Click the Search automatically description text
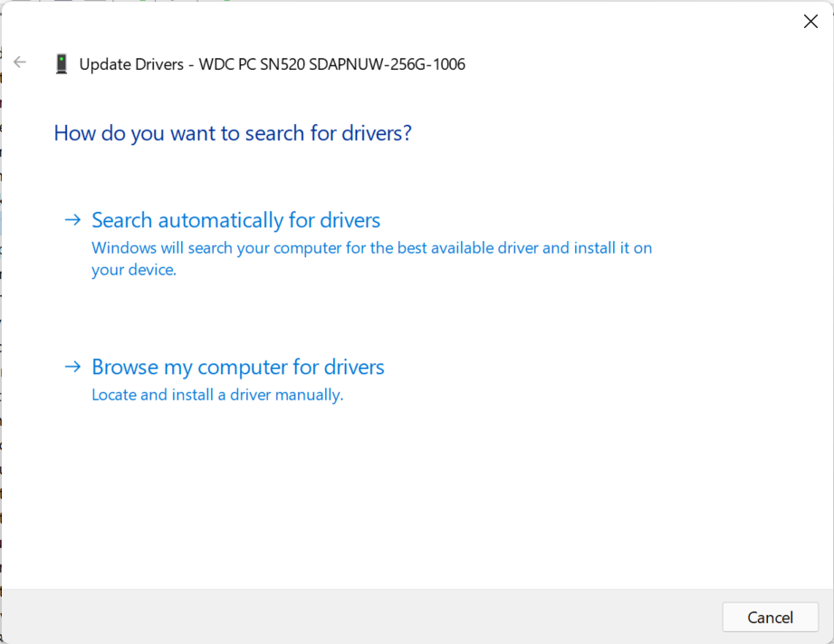This screenshot has width=834, height=644. pos(371,258)
